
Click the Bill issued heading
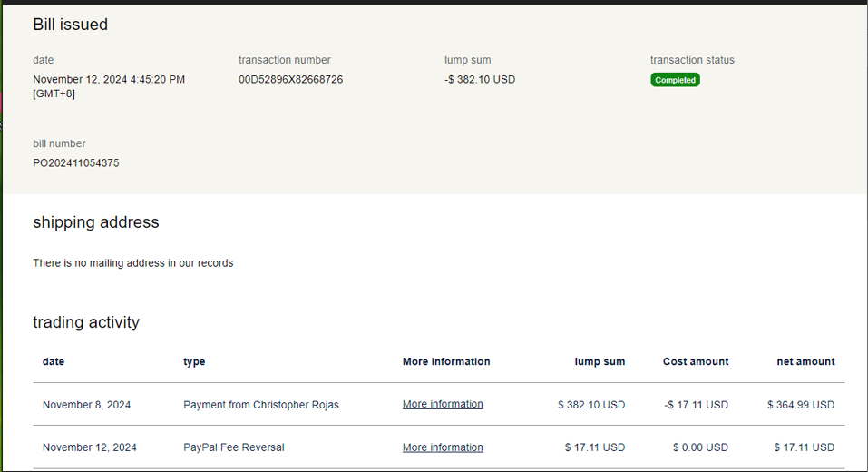point(71,25)
